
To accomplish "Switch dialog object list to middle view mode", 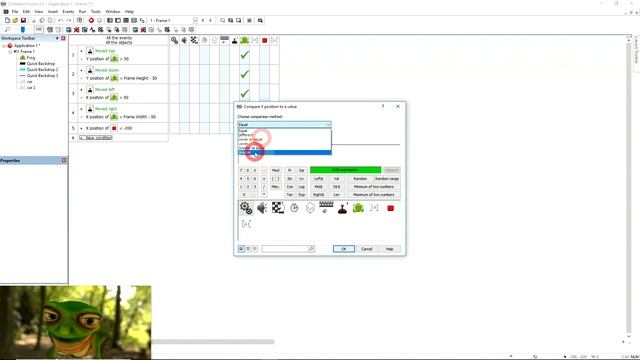I will coord(248,249).
